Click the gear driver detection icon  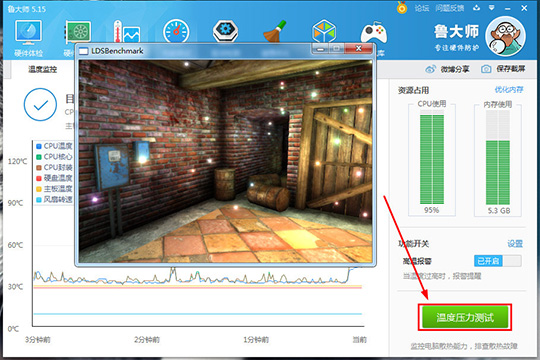(x=226, y=31)
